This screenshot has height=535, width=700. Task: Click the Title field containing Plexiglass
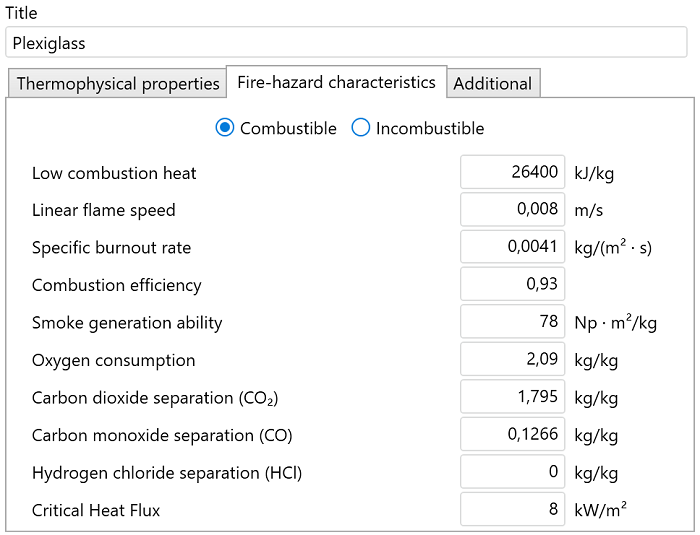[x=345, y=43]
